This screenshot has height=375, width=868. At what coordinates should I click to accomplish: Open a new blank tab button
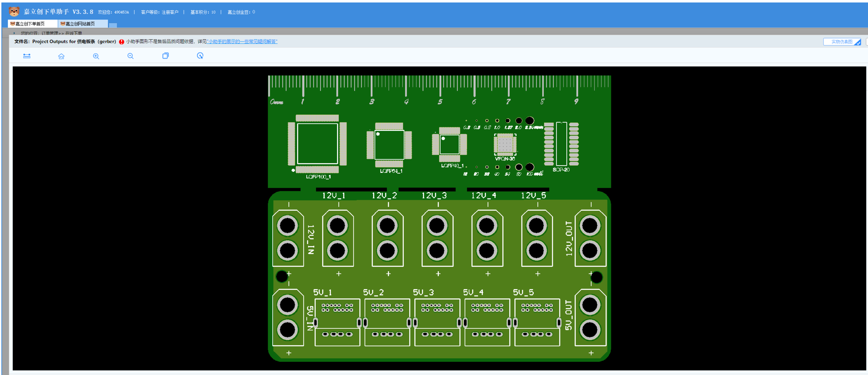113,25
